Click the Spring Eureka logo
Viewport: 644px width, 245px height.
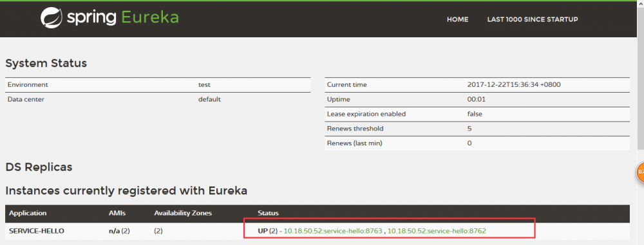[109, 18]
